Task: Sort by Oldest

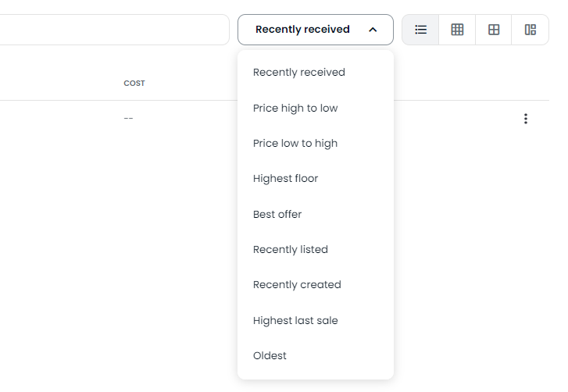Action: pos(270,356)
